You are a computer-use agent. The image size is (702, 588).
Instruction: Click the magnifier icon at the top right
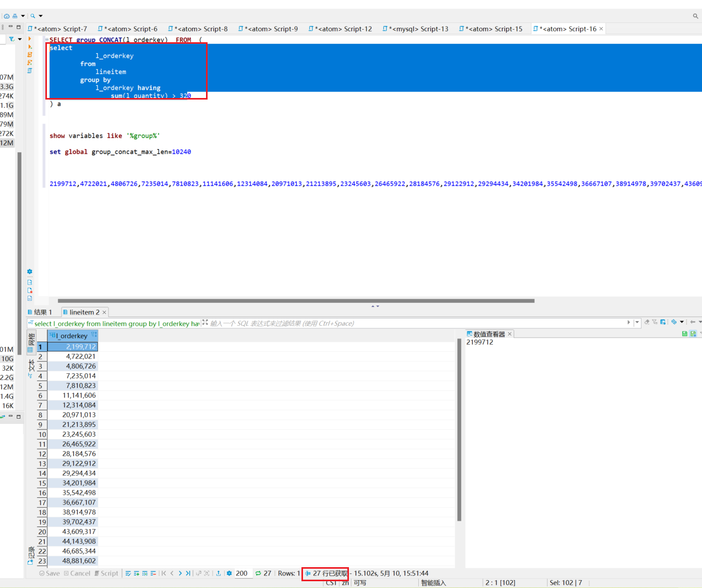pos(695,16)
